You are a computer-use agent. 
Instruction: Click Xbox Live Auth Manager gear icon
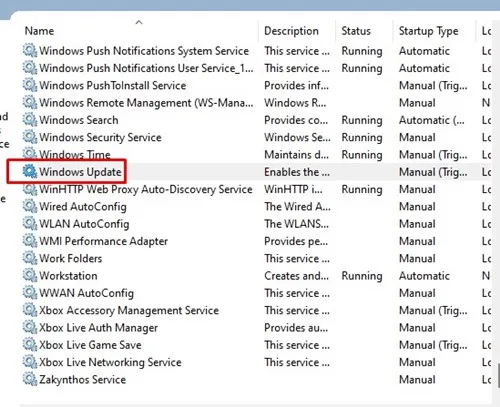pos(30,328)
